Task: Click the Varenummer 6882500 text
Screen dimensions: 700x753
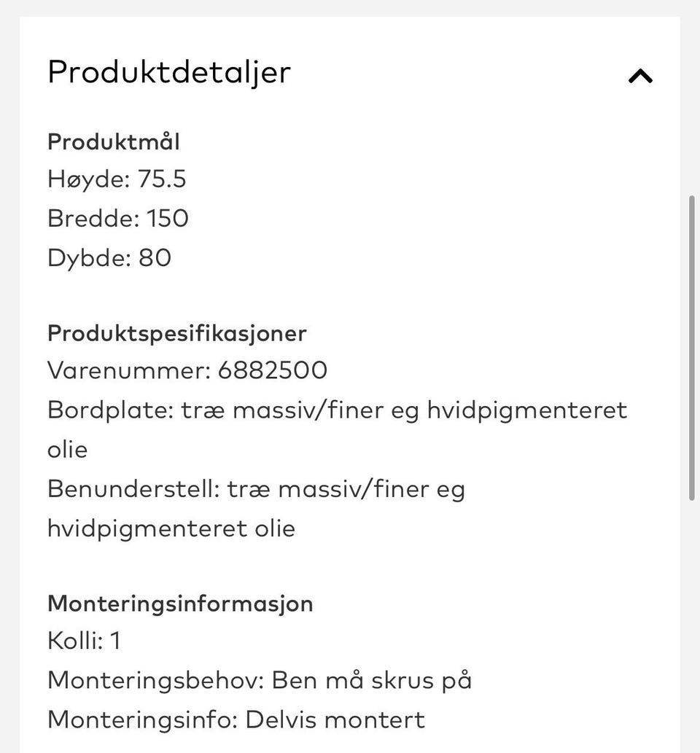Action: [187, 370]
